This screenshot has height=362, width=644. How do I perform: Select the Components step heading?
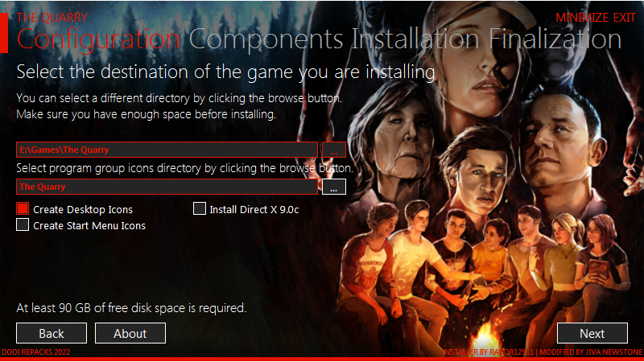tap(267, 39)
